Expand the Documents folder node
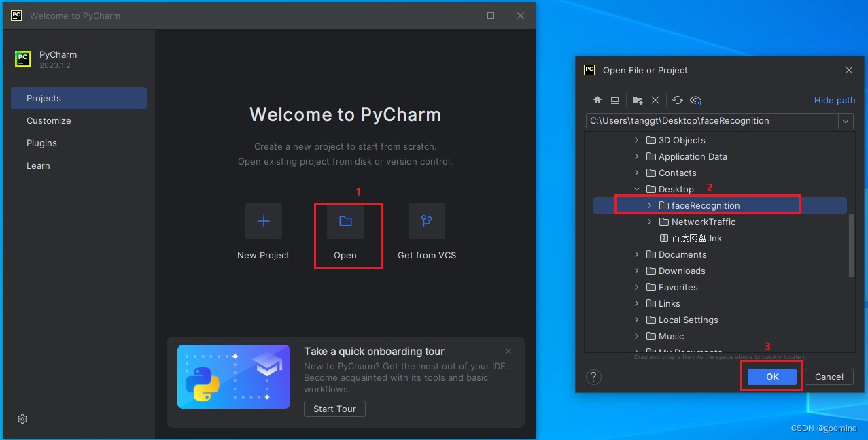This screenshot has width=868, height=440. coord(637,254)
